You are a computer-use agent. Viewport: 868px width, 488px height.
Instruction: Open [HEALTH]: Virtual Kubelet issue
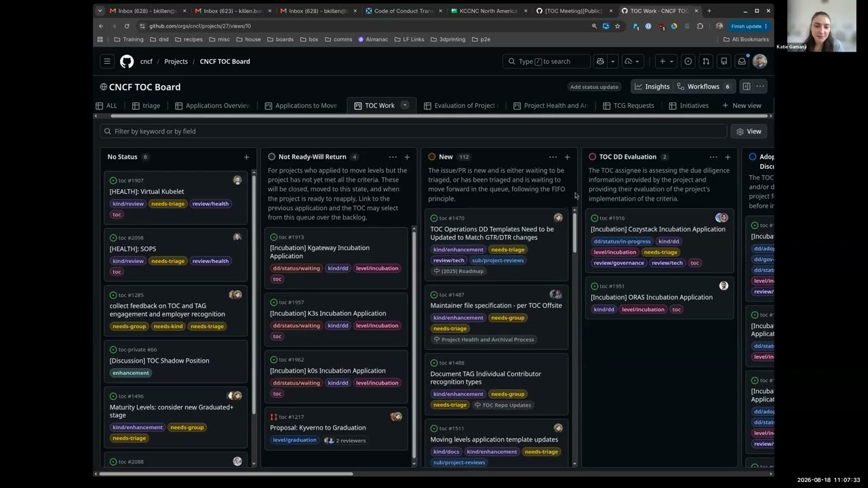146,192
